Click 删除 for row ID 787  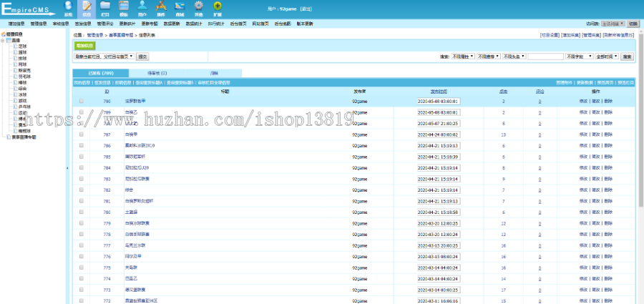click(x=608, y=134)
